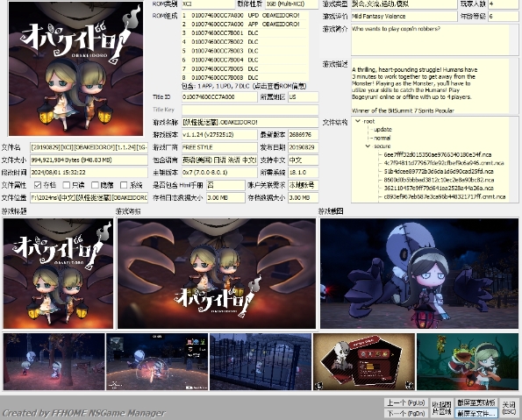Image resolution: width=522 pixels, height=420 pixels.
Task: Open the red-lit graveyard characters thumbnail
Action: 54,362
